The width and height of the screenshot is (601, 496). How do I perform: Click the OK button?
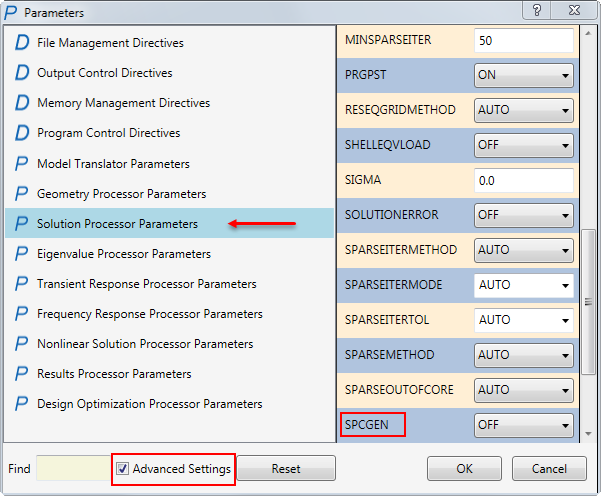(x=464, y=469)
